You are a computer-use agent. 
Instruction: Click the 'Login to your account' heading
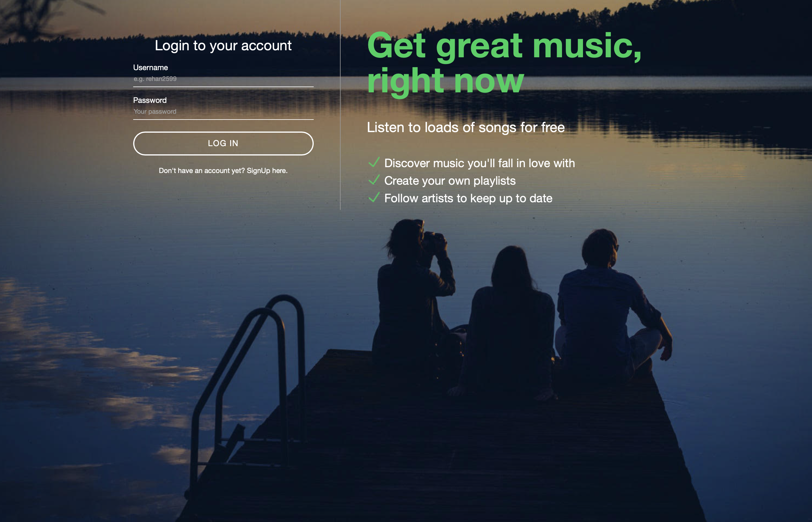click(x=223, y=46)
